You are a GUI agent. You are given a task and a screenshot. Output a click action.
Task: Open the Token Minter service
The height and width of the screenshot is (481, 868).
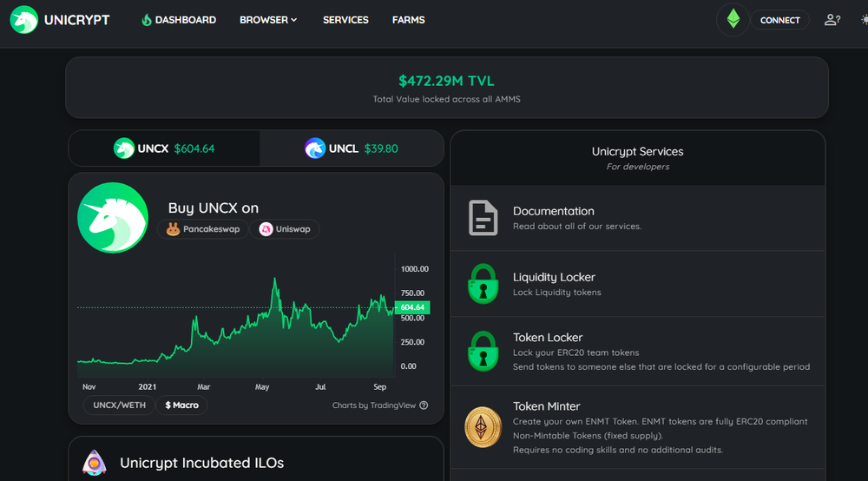tap(638, 427)
